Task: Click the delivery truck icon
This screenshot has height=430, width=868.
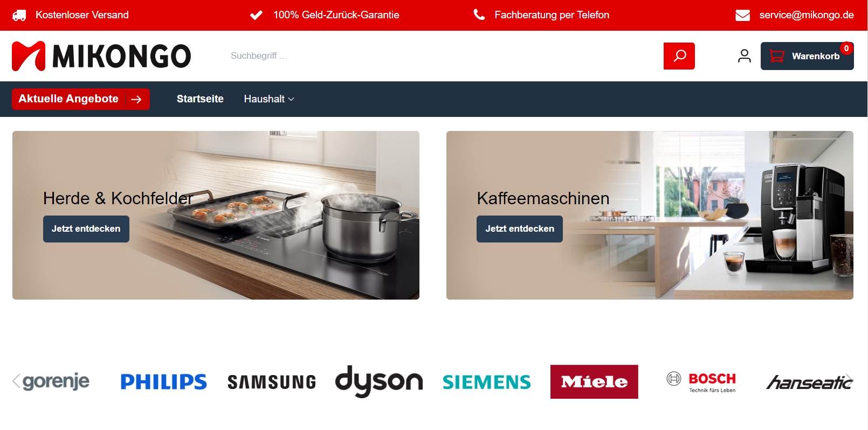Action: coord(19,15)
